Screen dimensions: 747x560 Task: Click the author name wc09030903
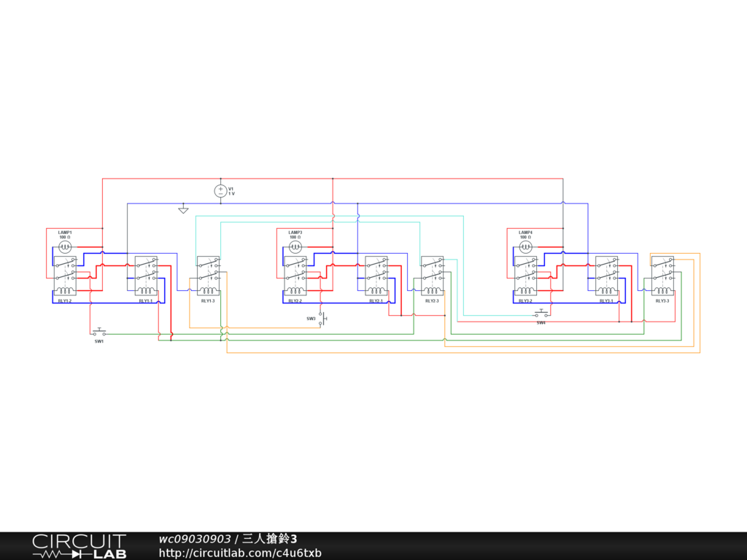coord(195,539)
